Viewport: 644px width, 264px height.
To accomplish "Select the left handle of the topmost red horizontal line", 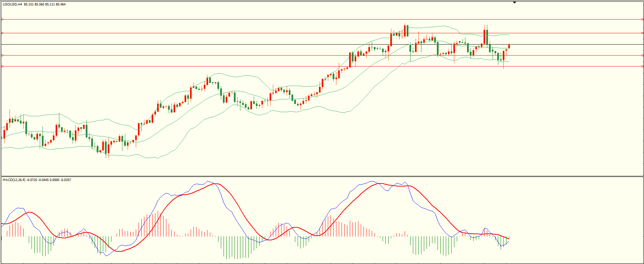I will [2, 20].
